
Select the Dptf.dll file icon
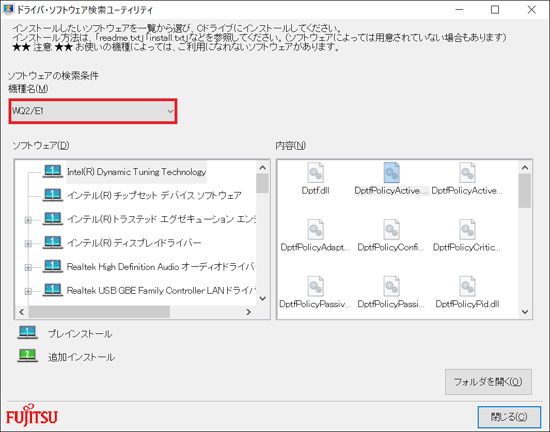click(x=315, y=173)
